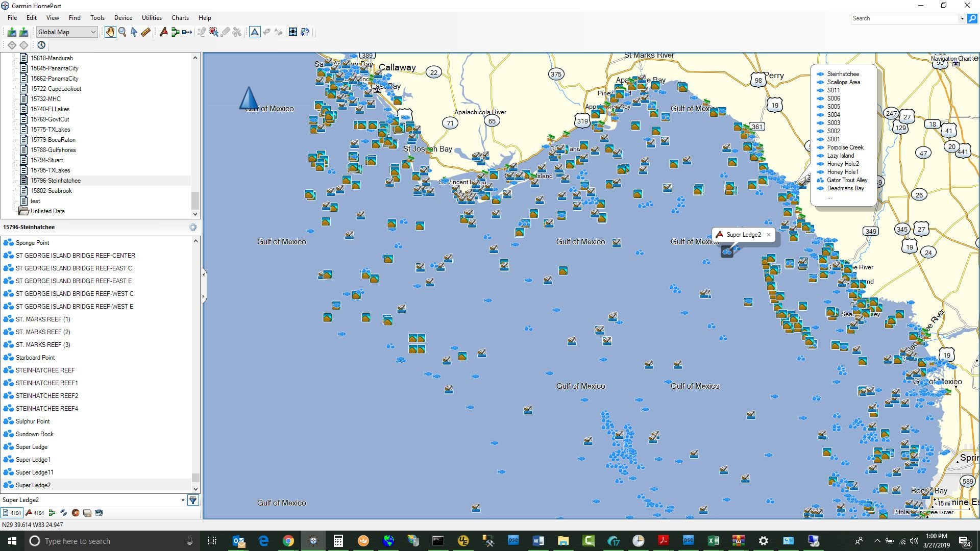Toggle the routes filter icon

coord(52,513)
